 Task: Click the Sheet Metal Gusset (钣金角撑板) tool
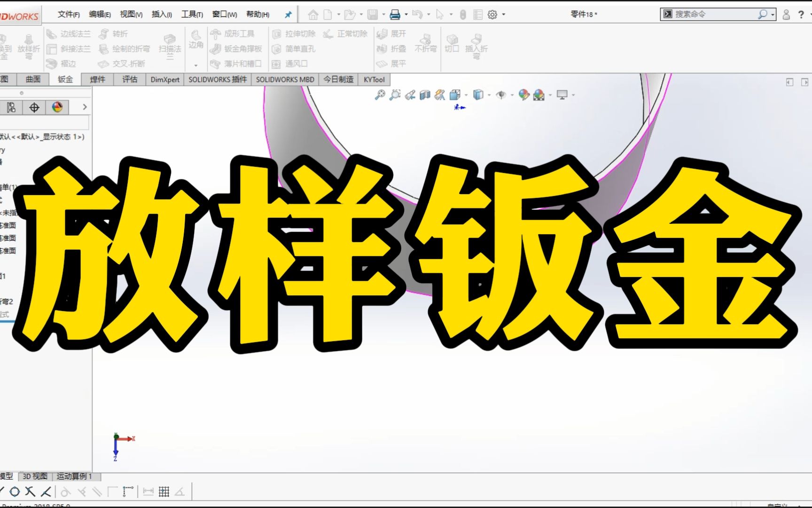point(236,49)
